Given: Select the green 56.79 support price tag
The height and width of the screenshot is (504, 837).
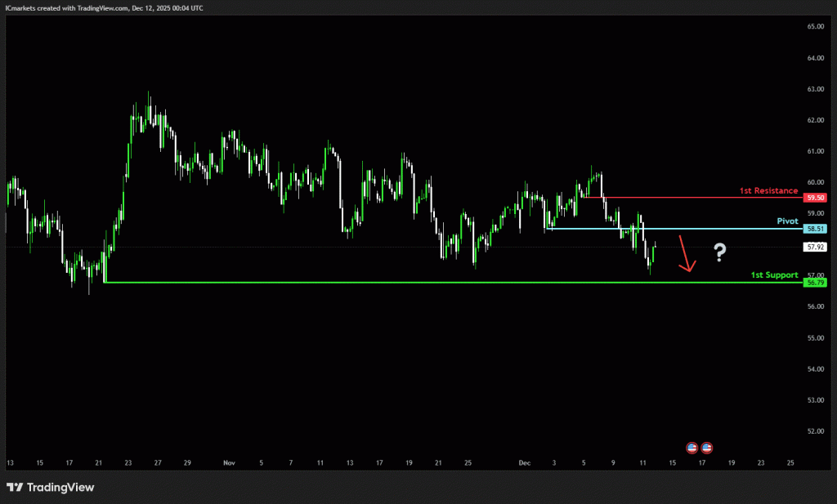Looking at the screenshot, I should [x=815, y=283].
